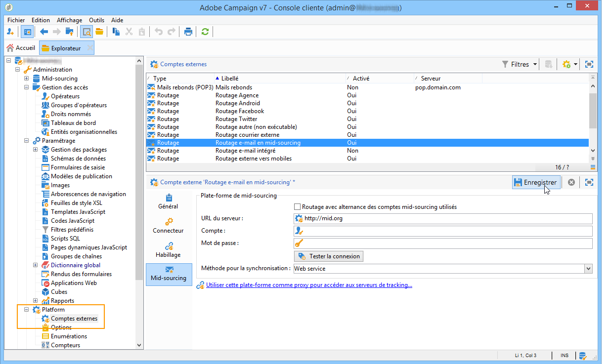Click the green refresh icon in toolbar
The image size is (610, 364).
click(205, 32)
